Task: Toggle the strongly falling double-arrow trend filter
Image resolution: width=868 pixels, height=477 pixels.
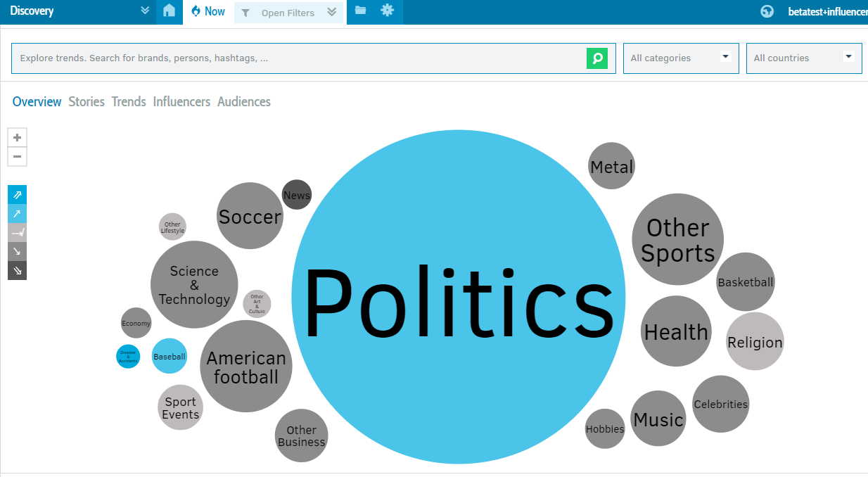Action: pos(18,270)
